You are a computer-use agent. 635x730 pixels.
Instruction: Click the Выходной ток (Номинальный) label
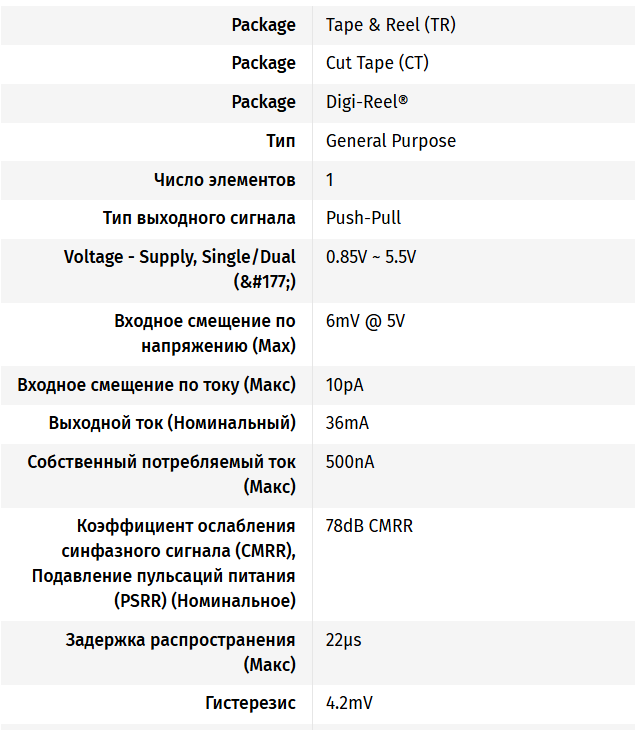tap(172, 423)
